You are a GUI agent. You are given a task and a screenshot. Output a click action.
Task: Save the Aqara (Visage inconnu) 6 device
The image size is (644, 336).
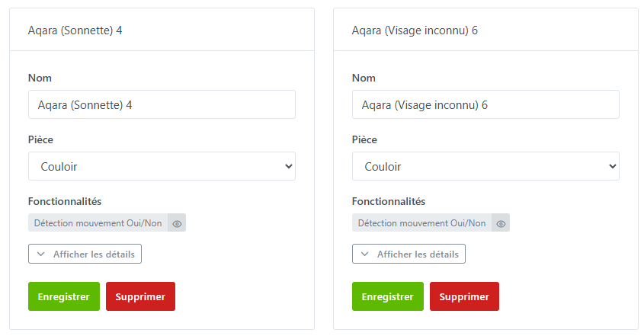388,296
